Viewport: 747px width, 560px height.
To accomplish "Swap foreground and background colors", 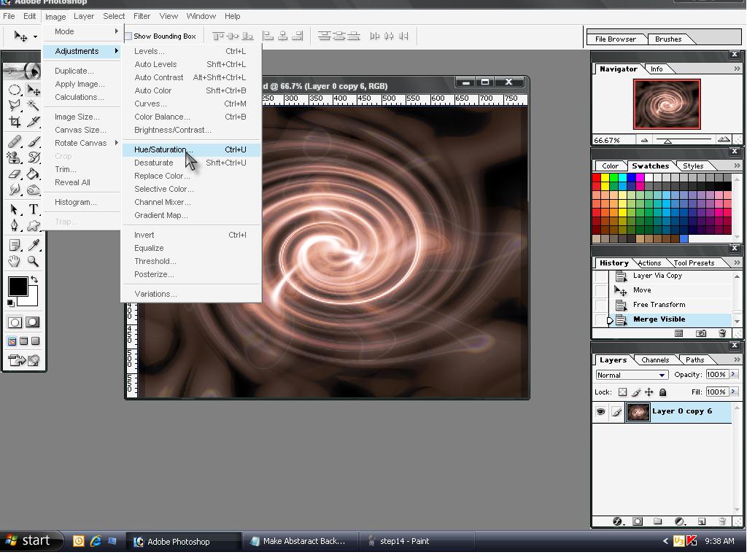I will coord(34,279).
